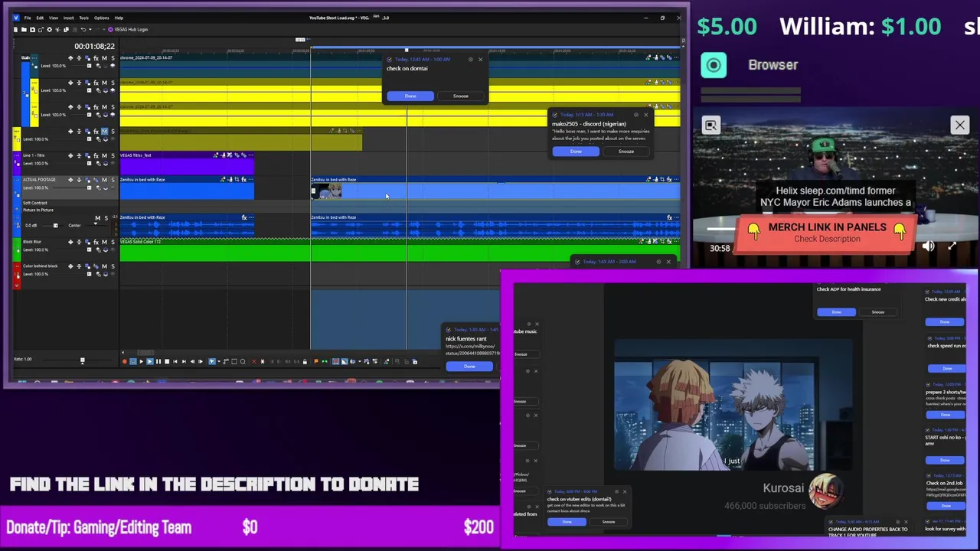
Task: Click the Insert Marker orange flag icon
Action: [315, 361]
